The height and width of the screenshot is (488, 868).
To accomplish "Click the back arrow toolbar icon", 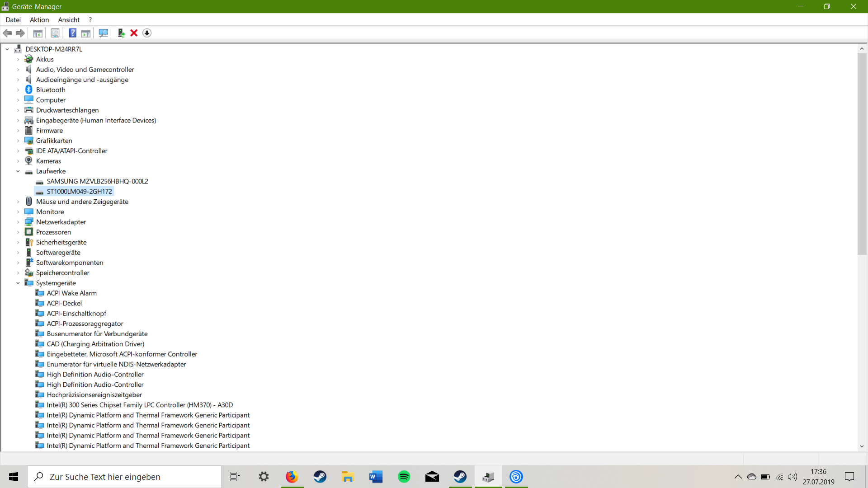I will (x=8, y=33).
